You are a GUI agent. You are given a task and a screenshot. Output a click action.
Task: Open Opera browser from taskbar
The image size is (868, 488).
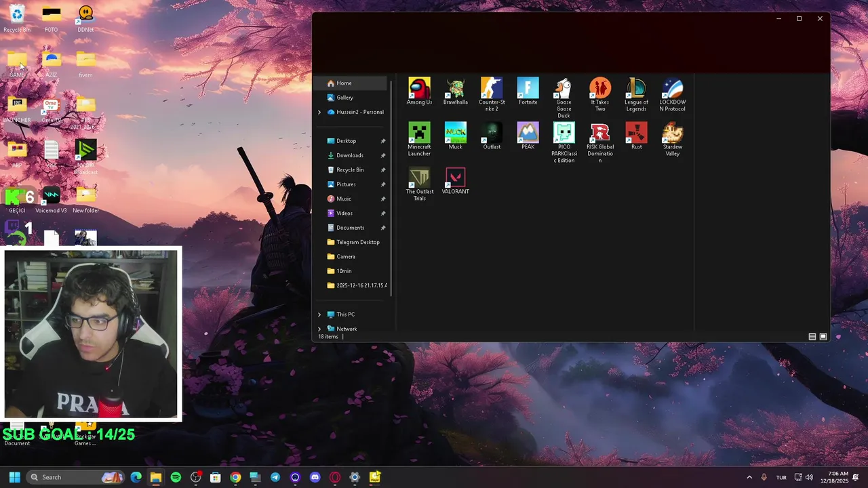click(x=334, y=477)
